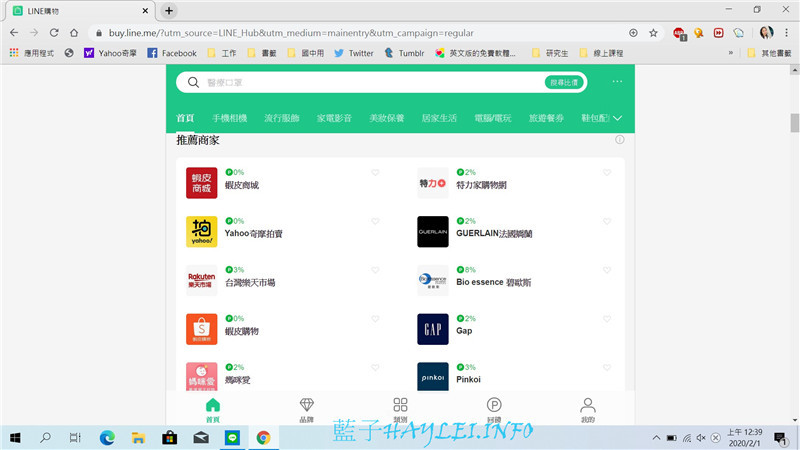Open Chrome's three-dot menu
Image resolution: width=800 pixels, height=450 pixels.
tap(786, 33)
